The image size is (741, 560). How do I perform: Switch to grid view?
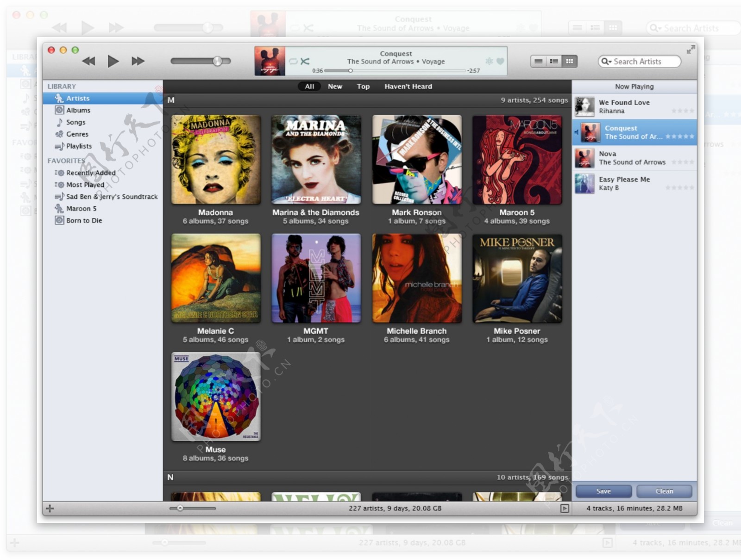click(x=570, y=61)
